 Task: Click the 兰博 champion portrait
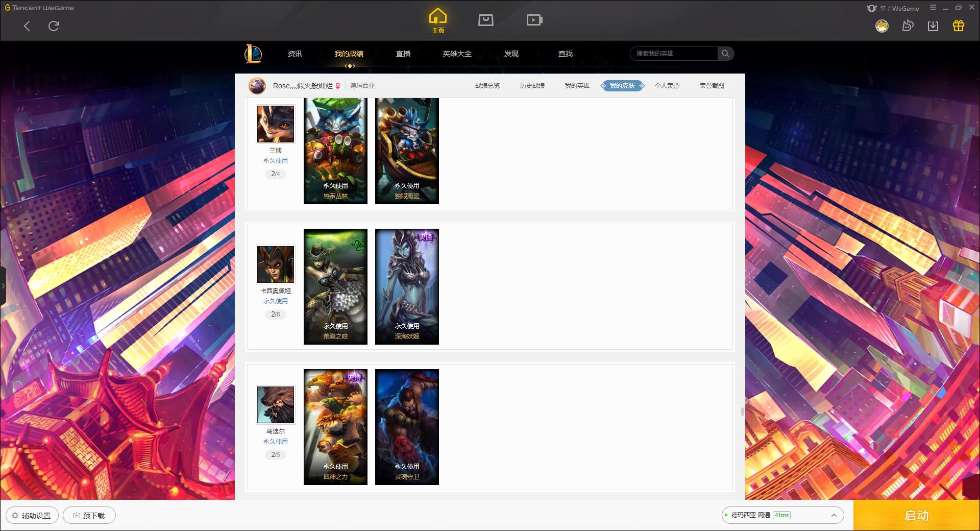[x=276, y=124]
